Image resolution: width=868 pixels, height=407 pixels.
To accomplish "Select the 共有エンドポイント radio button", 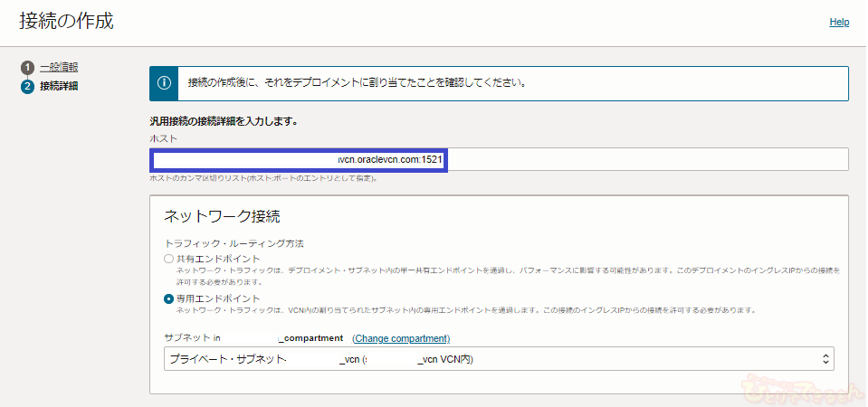I will pyautogui.click(x=169, y=260).
